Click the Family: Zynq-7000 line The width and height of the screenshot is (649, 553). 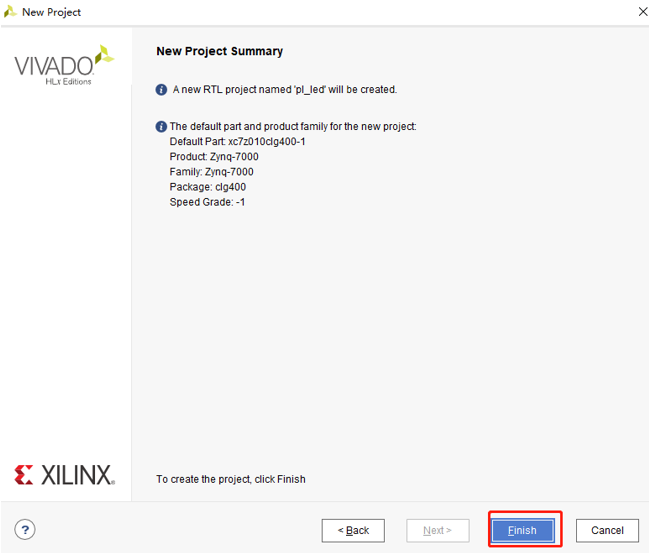pos(211,172)
